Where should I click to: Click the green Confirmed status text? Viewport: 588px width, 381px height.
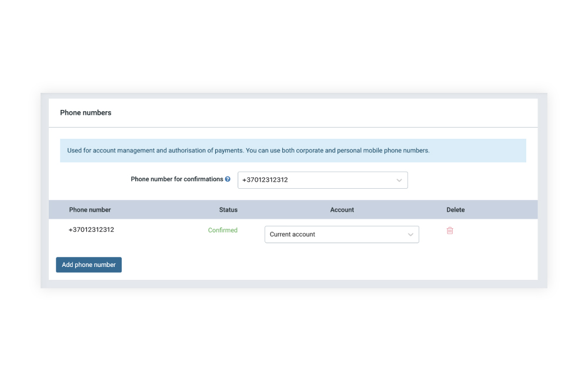[x=223, y=230]
